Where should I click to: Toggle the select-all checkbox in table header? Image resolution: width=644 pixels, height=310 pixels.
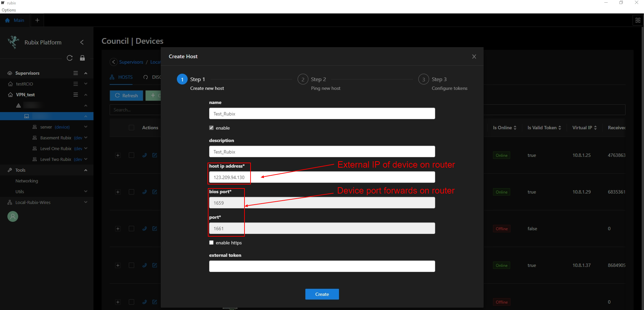131,128
